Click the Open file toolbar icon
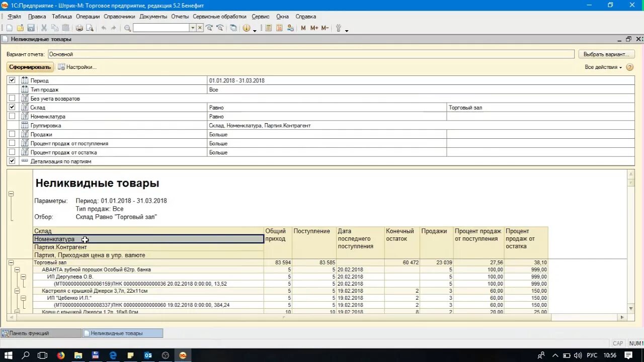 20,28
